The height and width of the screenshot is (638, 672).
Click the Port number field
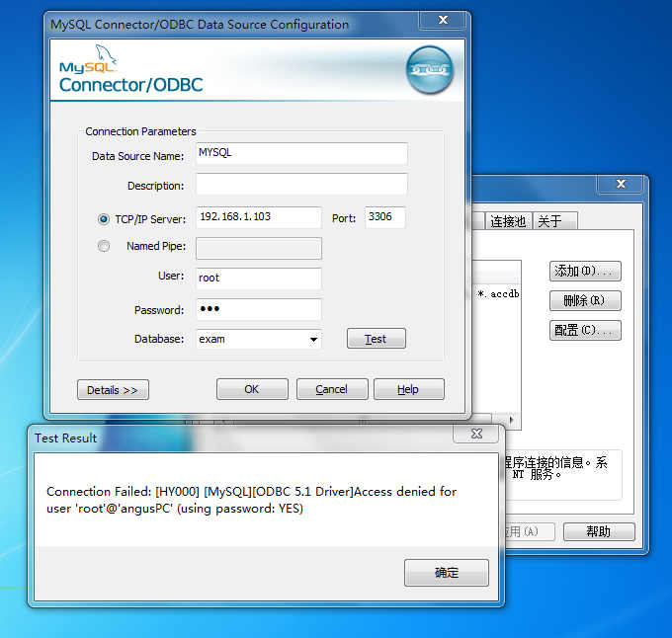tap(384, 217)
